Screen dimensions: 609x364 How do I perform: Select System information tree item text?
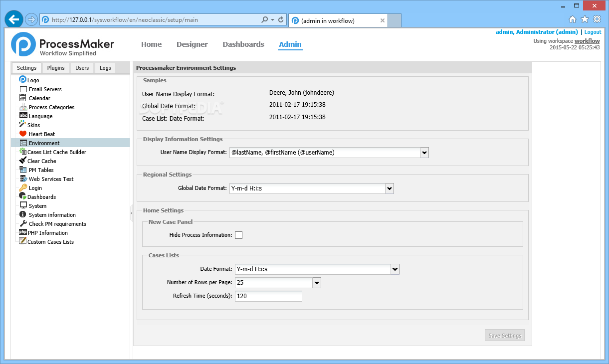[x=52, y=215]
